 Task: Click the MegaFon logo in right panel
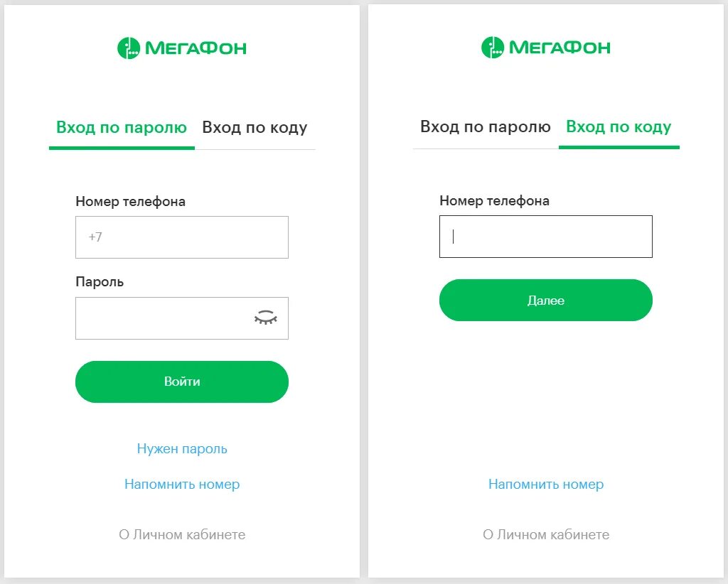click(545, 48)
